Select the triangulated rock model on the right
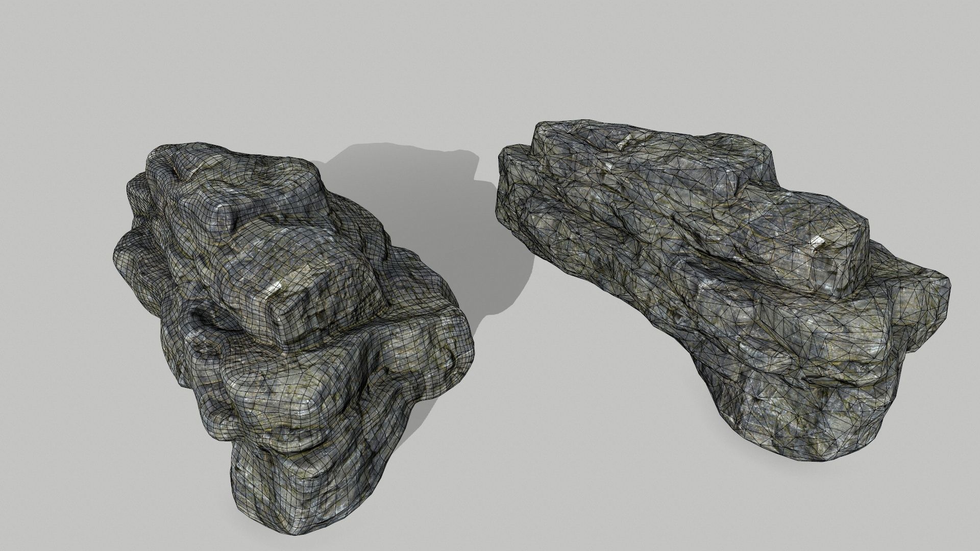 point(723,291)
